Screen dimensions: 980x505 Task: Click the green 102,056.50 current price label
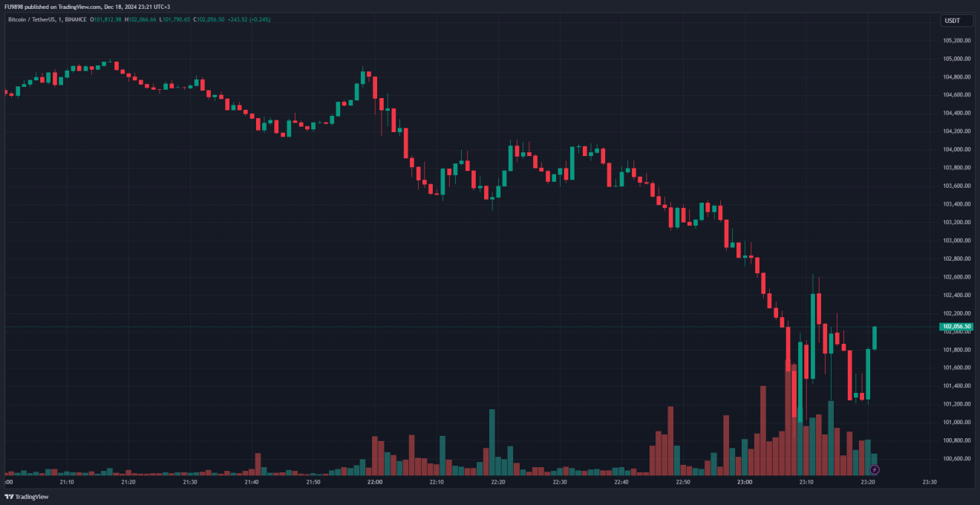pos(956,326)
